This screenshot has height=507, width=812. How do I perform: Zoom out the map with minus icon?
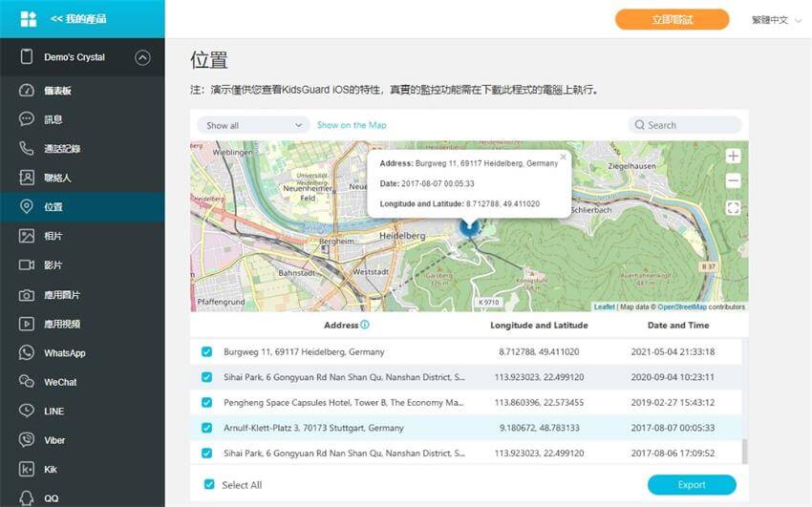point(733,181)
